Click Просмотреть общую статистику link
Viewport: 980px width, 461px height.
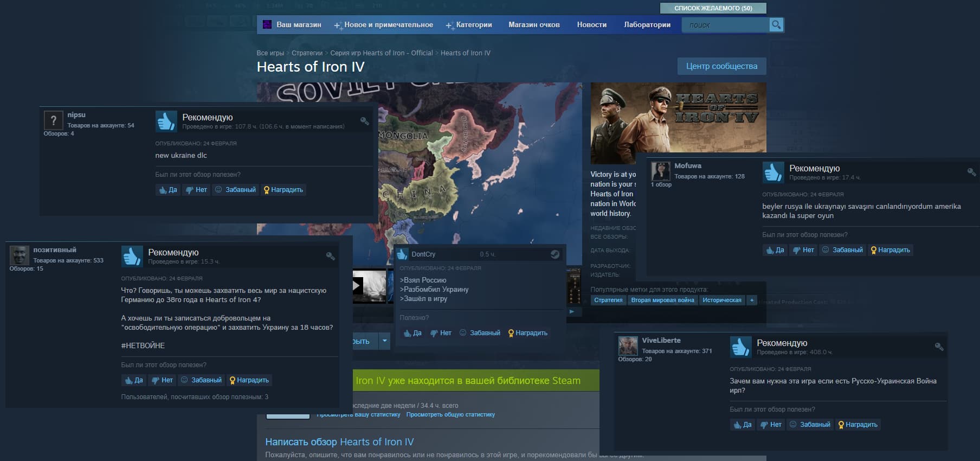450,414
